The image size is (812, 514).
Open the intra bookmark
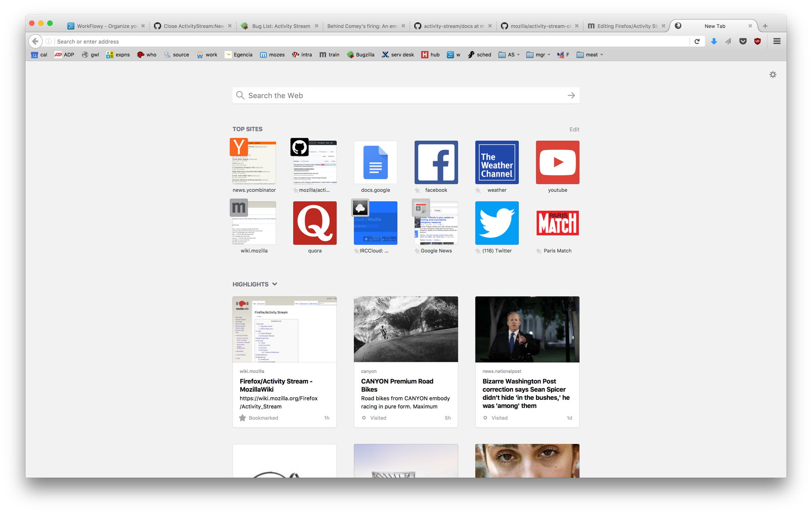[302, 55]
